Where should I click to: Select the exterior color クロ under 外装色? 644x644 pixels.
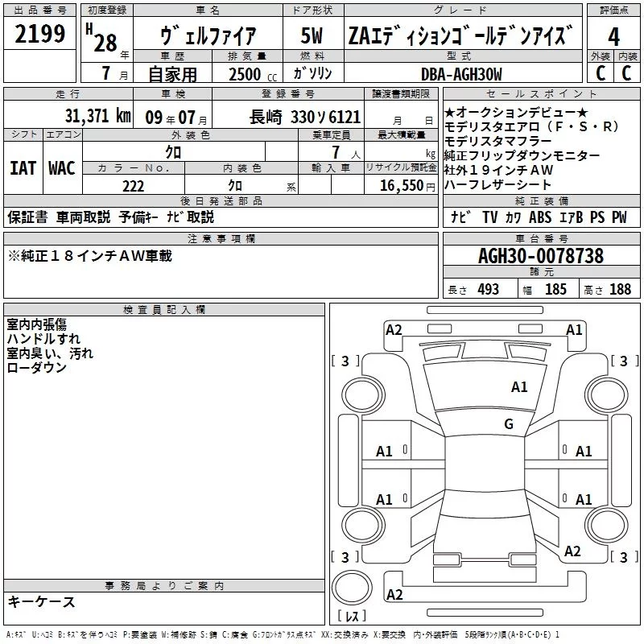click(x=173, y=152)
